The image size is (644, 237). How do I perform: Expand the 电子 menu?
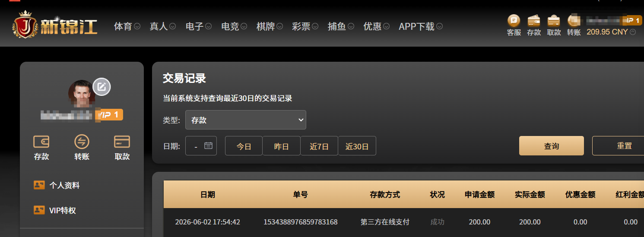tap(198, 26)
